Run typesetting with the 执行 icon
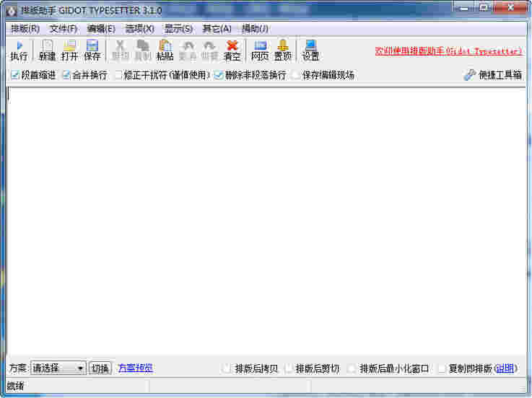The width and height of the screenshot is (532, 398). click(x=19, y=50)
